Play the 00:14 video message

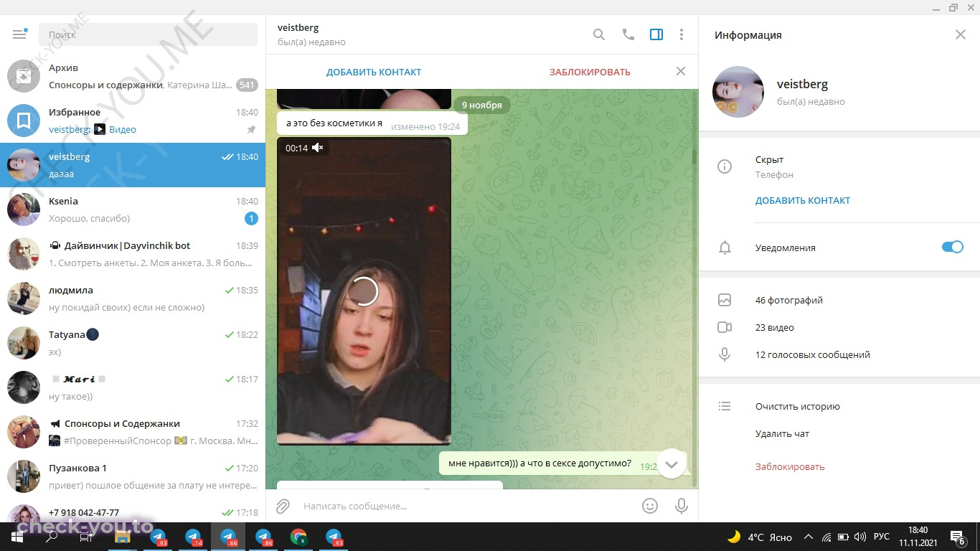364,291
